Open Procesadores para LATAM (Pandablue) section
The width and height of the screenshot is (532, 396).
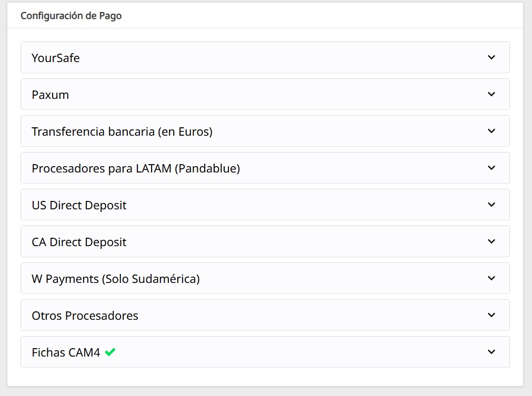pyautogui.click(x=265, y=168)
